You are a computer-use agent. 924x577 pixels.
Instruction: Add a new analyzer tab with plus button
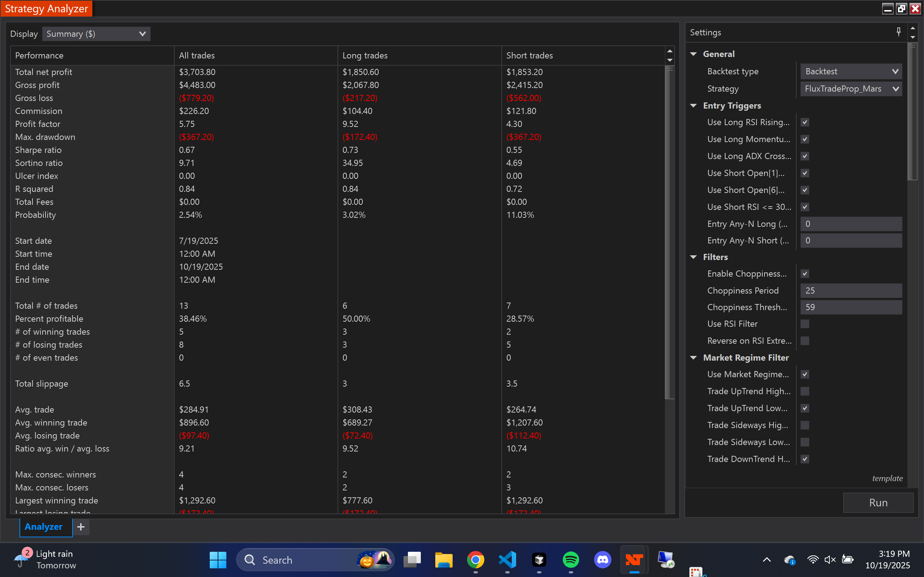[x=80, y=527]
